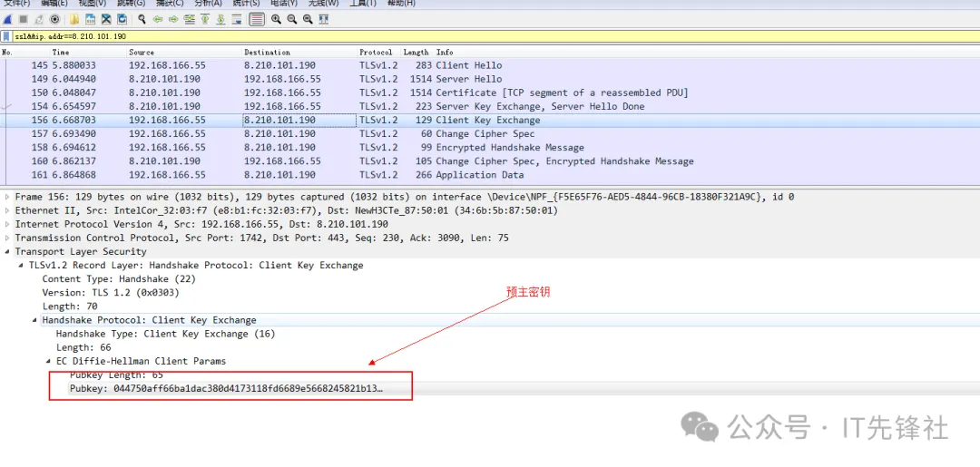Collapse the TLSv1.2 Record Layer node
This screenshot has height=467, width=980.
(x=21, y=266)
